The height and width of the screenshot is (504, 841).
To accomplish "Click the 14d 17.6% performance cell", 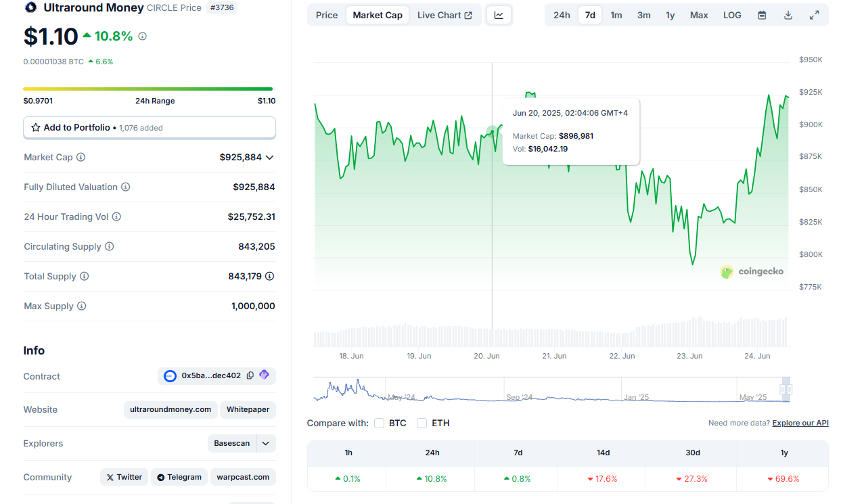I will click(x=603, y=479).
